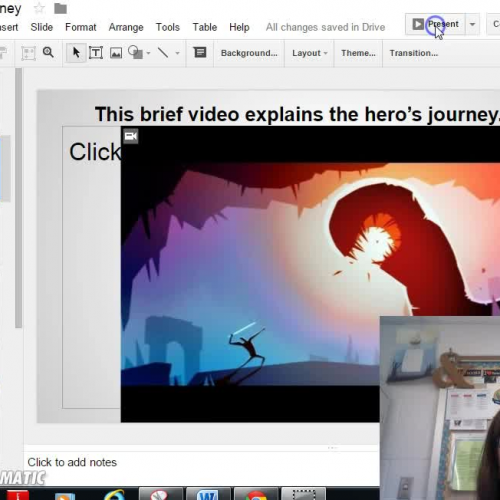Image resolution: width=500 pixels, height=500 pixels.
Task: Click the Present button
Action: (x=435, y=24)
